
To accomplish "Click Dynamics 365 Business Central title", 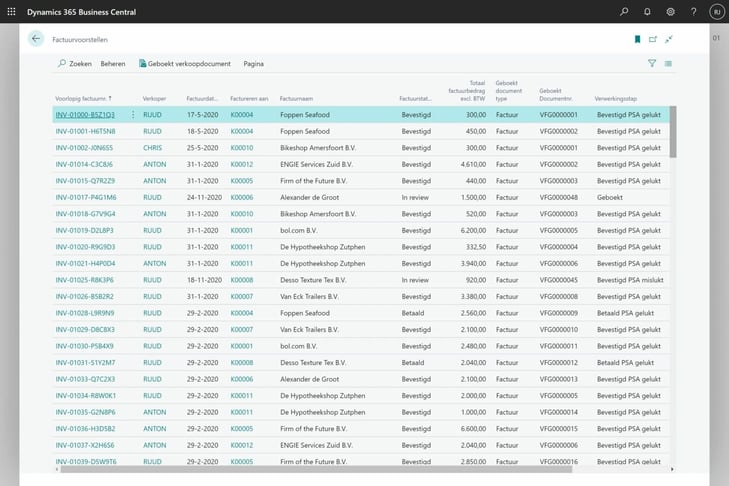I will point(81,12).
